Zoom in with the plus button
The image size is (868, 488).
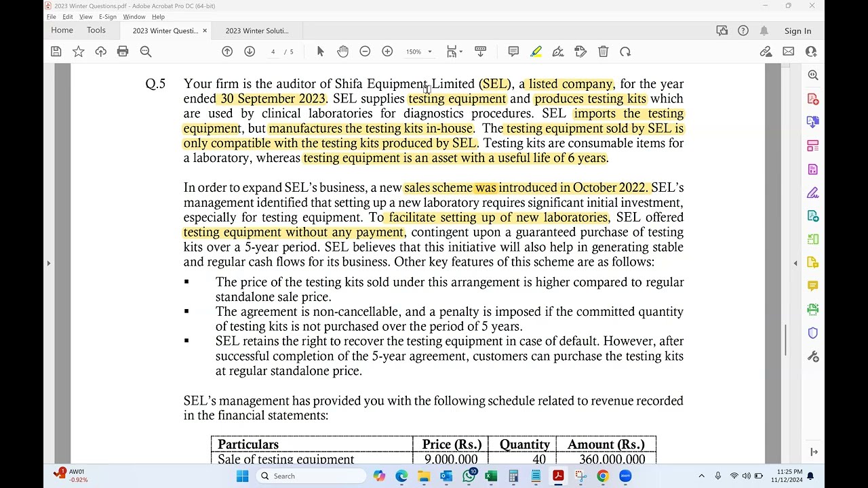point(387,52)
